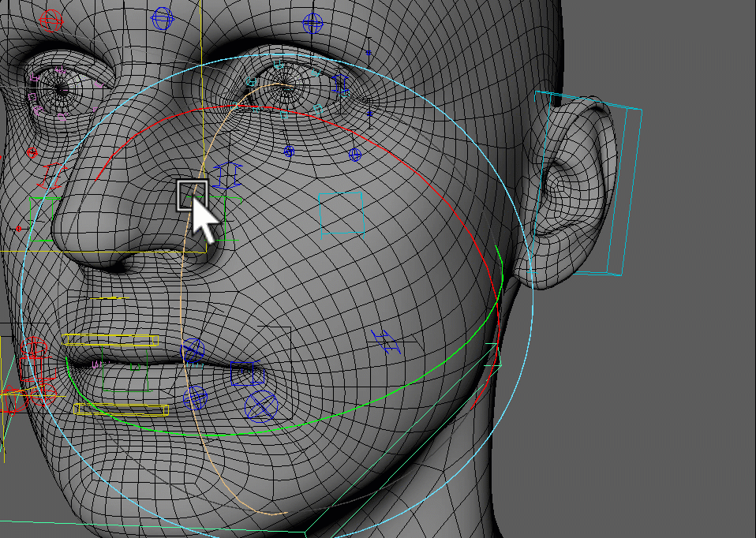The height and width of the screenshot is (538, 756).
Task: Click the large blue crossed sphere below mouth corner
Action: coord(261,406)
